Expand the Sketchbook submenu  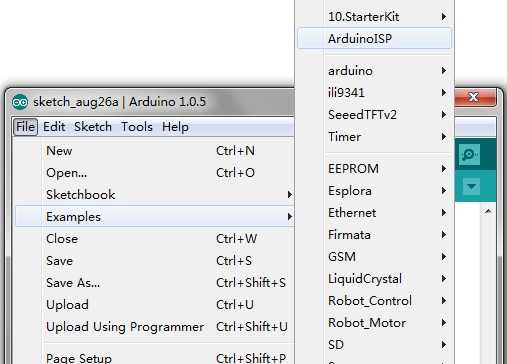pos(155,195)
